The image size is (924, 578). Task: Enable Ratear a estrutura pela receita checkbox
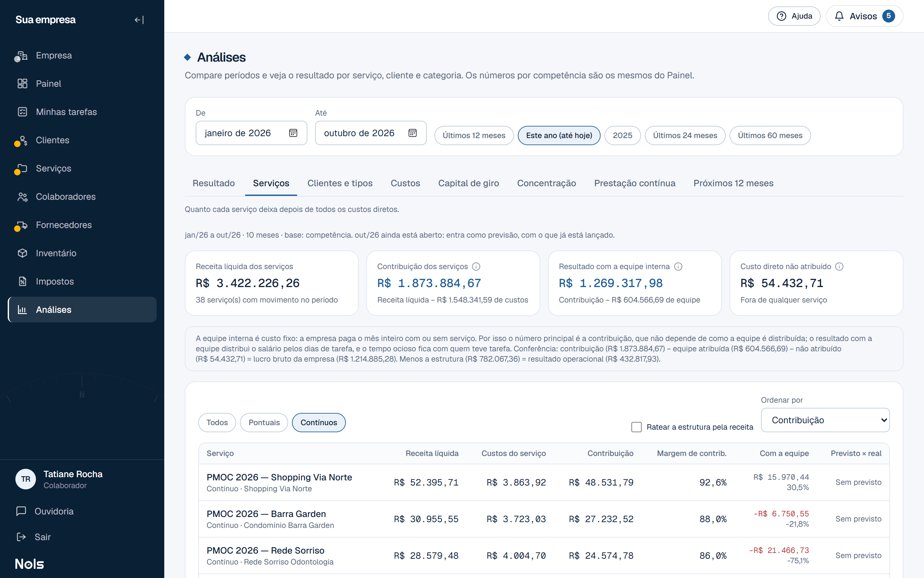click(x=637, y=427)
